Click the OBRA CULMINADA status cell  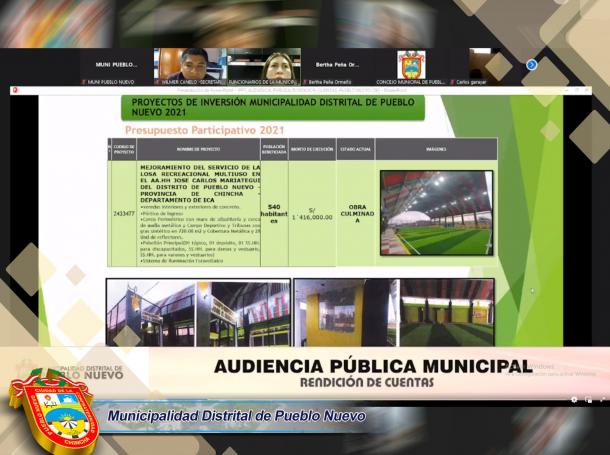click(x=355, y=211)
